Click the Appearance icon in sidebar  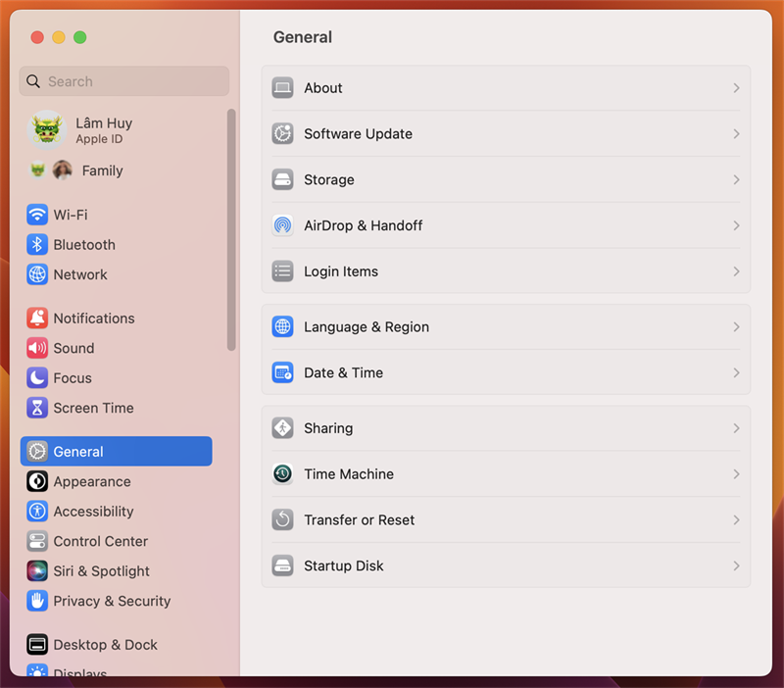37,481
